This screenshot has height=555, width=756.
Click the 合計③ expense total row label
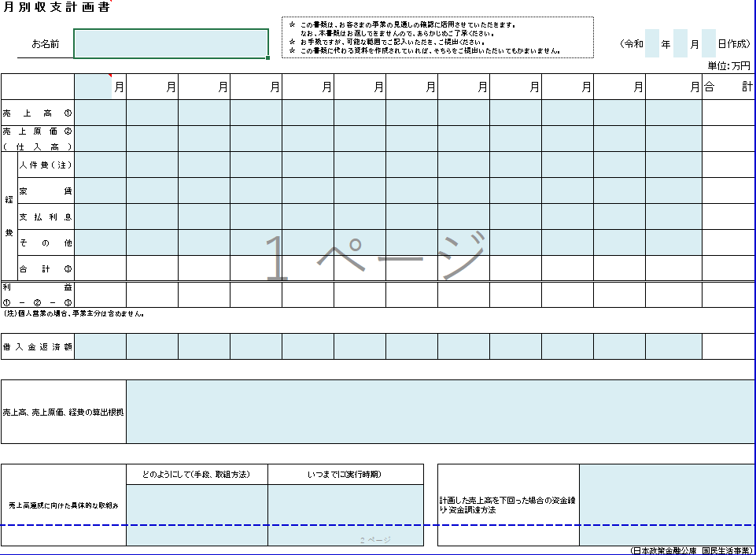(x=46, y=268)
